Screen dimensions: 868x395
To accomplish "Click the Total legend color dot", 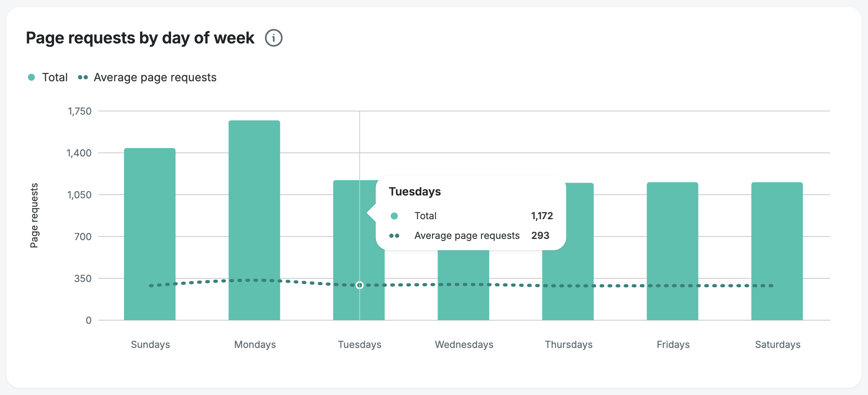I will [31, 77].
